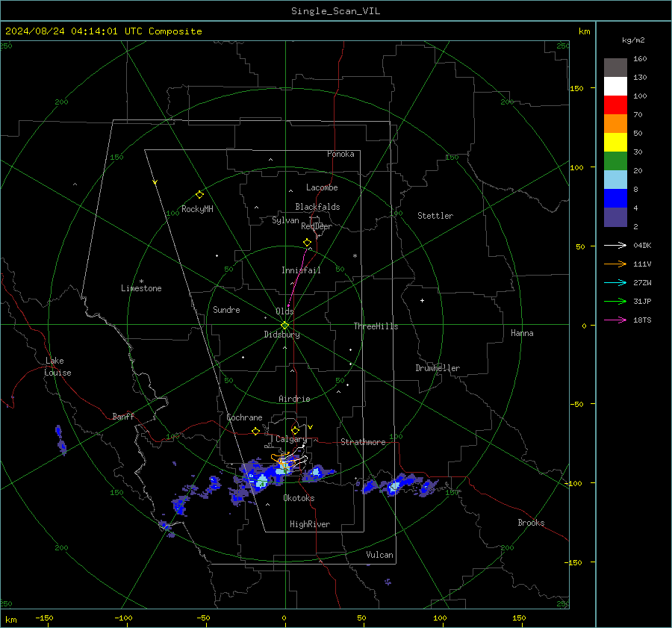Click the Airdrie city label
The image size is (672, 628).
294,399
